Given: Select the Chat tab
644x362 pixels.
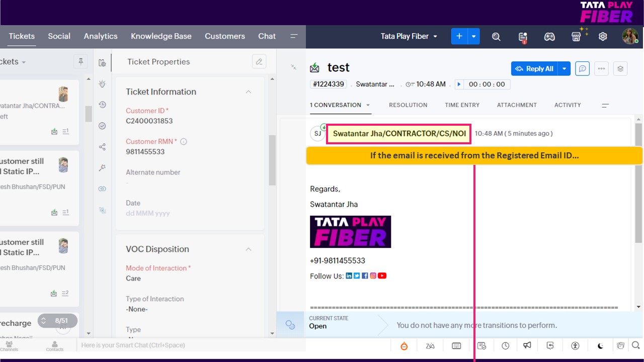Looking at the screenshot, I should [267, 36].
